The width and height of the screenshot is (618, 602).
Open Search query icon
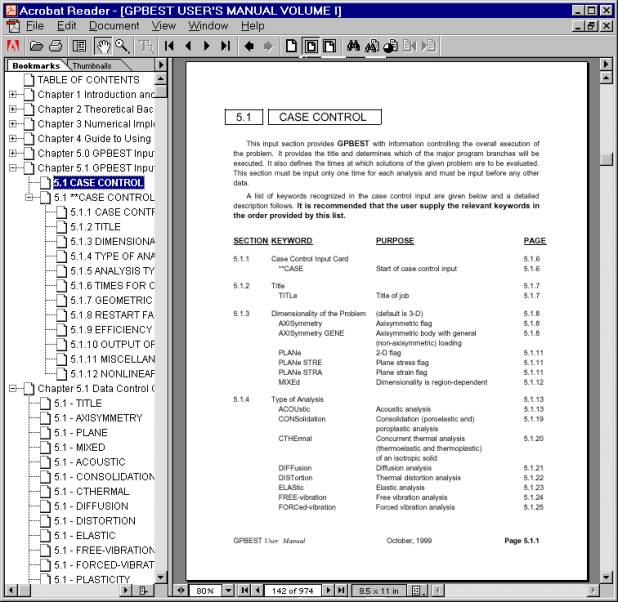[372, 46]
